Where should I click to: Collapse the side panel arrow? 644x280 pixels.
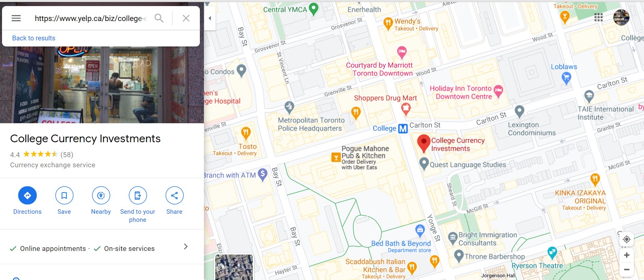pos(210,18)
